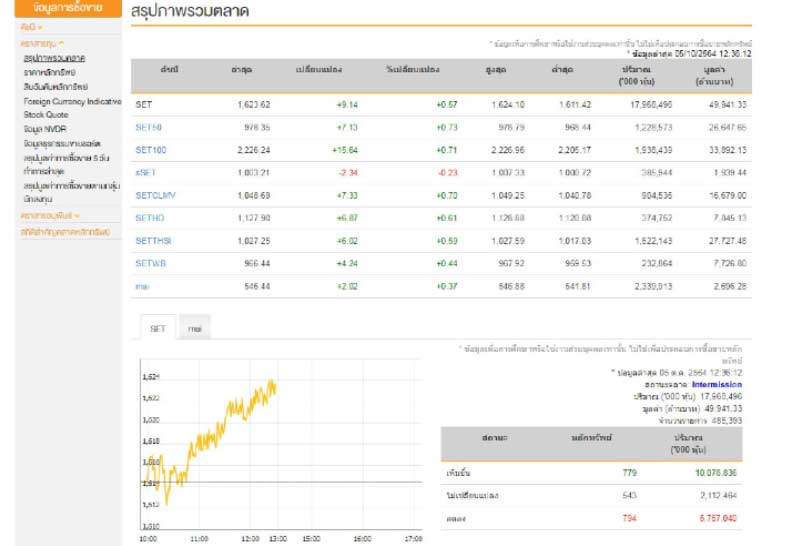This screenshot has height=546, width=800.
Task: Open the SET100 index link
Action: coord(151,150)
